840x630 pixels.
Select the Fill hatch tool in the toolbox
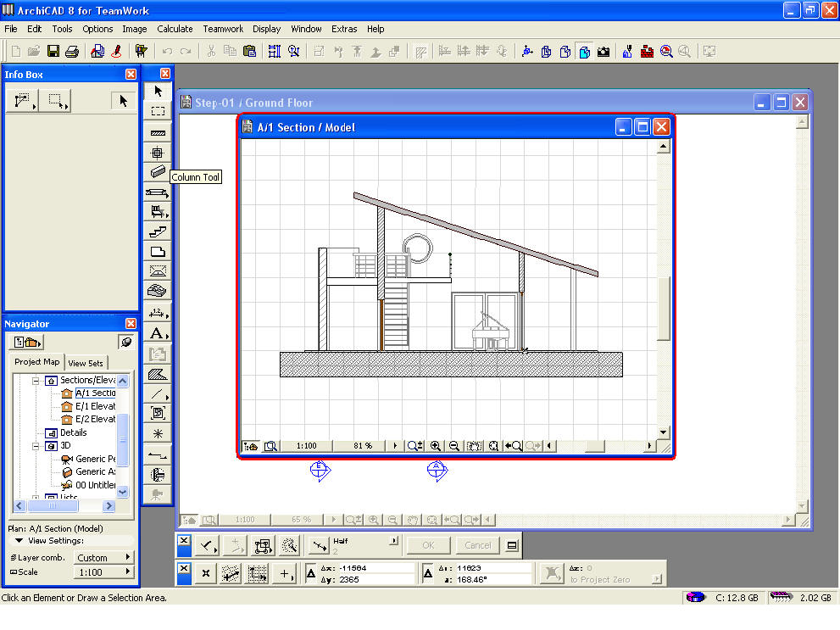[158, 375]
